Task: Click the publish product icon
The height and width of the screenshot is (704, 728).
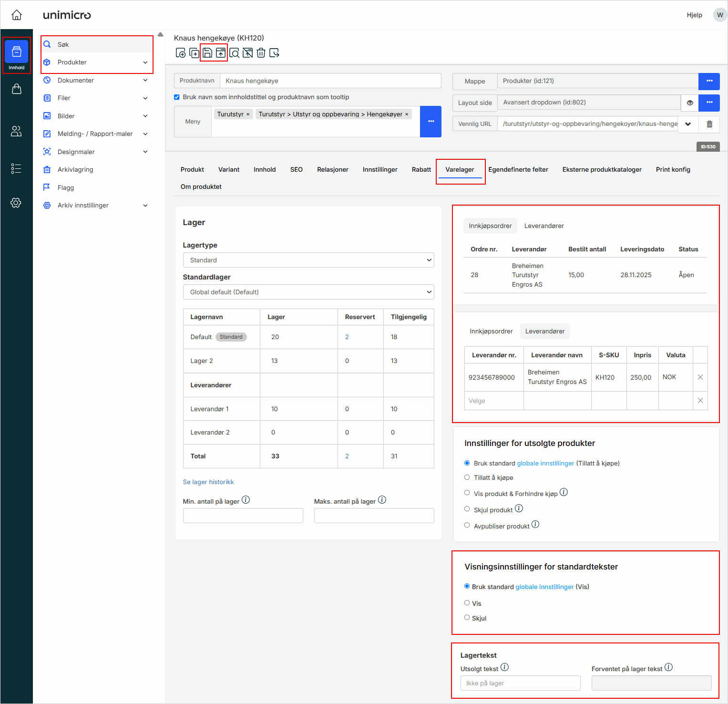Action: coord(221,53)
